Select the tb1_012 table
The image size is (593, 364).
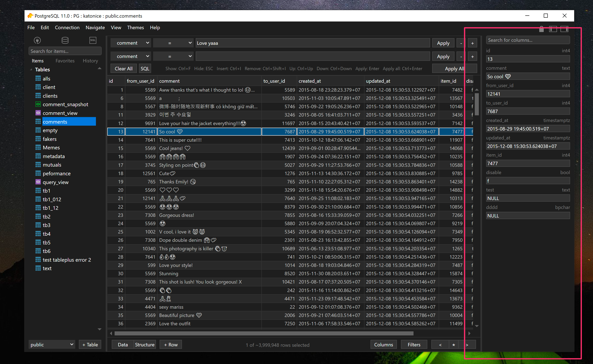52,199
